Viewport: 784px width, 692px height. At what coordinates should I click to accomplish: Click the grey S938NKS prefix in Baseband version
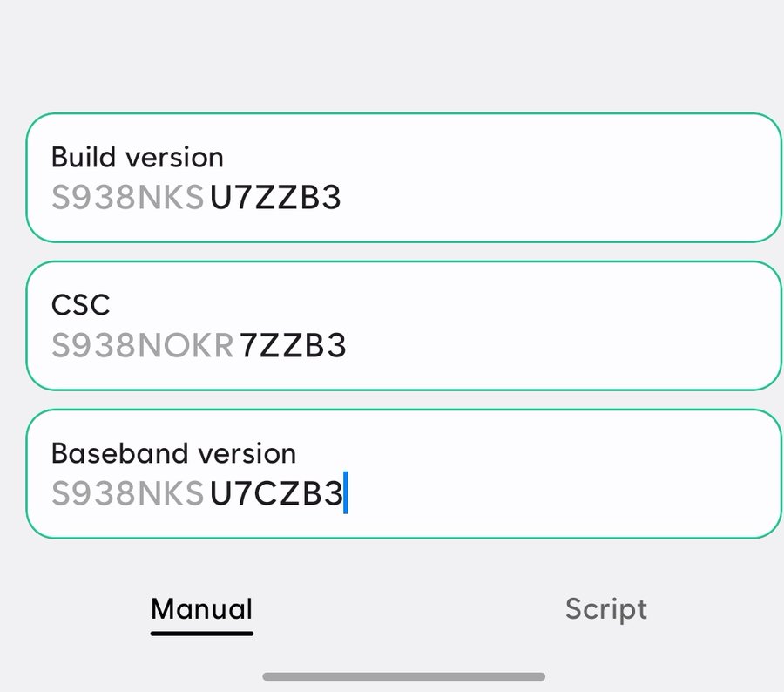[x=127, y=495]
